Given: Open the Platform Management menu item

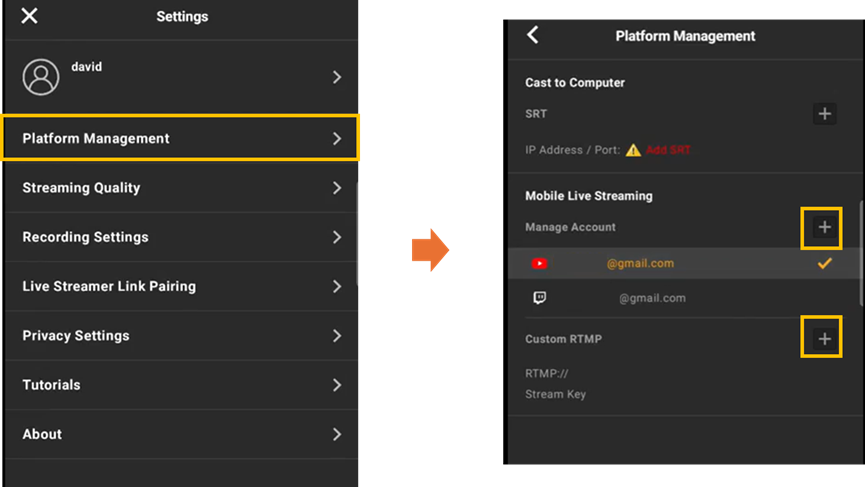Looking at the screenshot, I should click(x=180, y=138).
